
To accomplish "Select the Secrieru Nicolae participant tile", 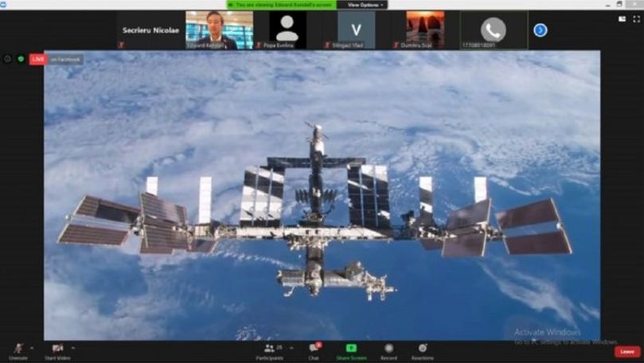I will coord(150,30).
